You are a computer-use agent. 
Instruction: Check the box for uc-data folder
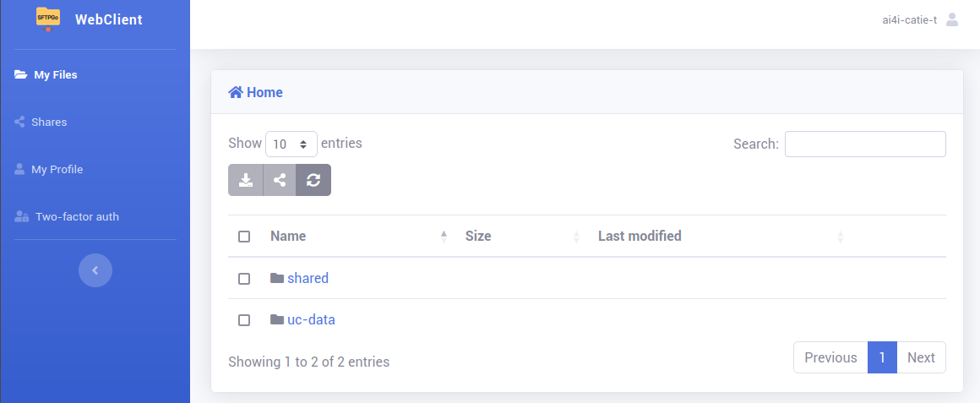tap(244, 320)
